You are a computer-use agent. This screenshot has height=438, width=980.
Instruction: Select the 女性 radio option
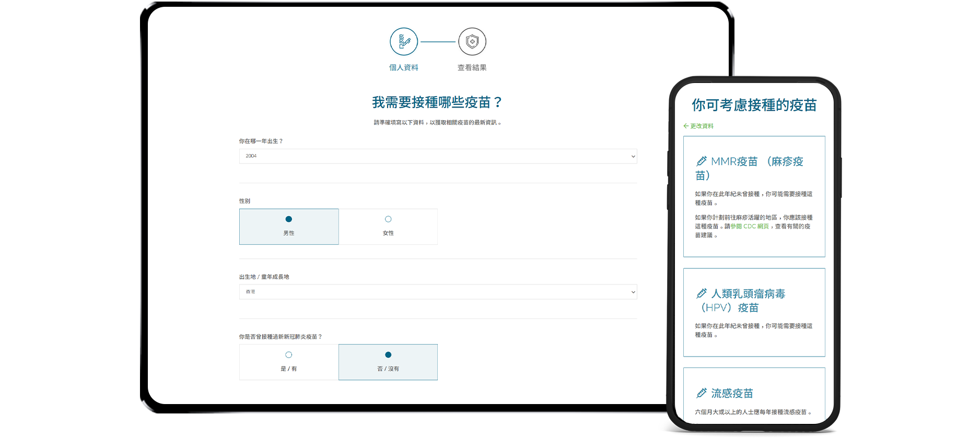388,219
